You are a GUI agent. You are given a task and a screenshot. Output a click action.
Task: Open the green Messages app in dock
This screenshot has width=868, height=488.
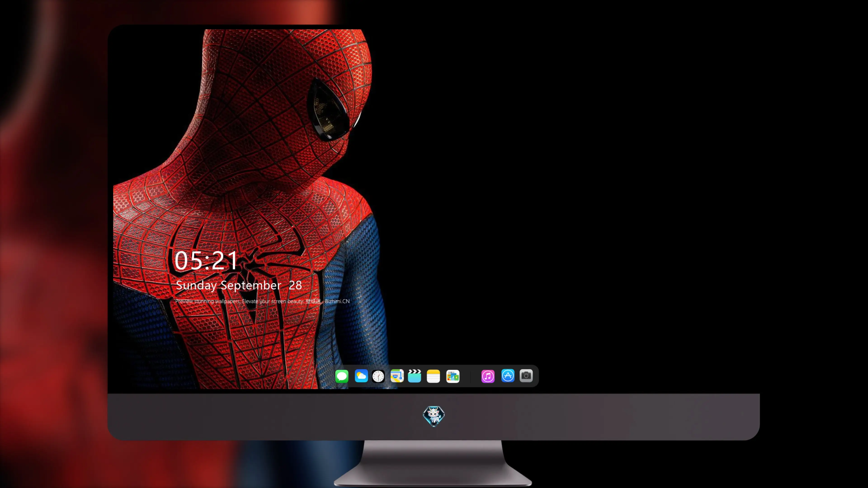[x=342, y=376]
